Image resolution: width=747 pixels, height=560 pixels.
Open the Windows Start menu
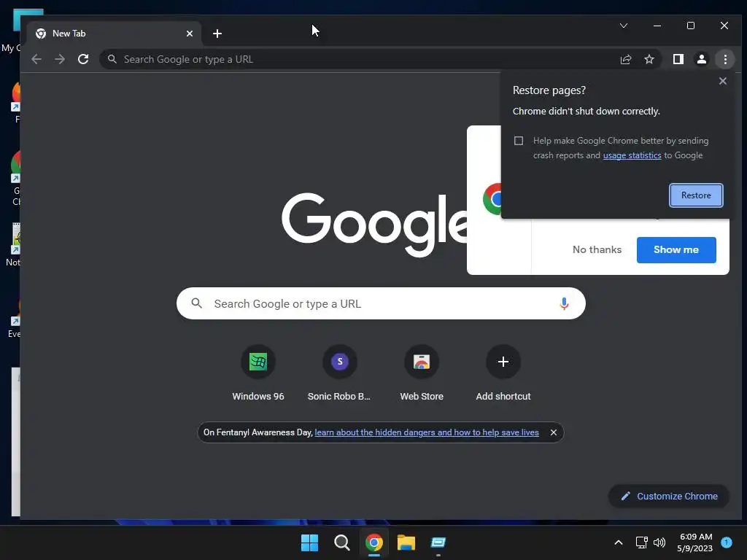pos(309,542)
